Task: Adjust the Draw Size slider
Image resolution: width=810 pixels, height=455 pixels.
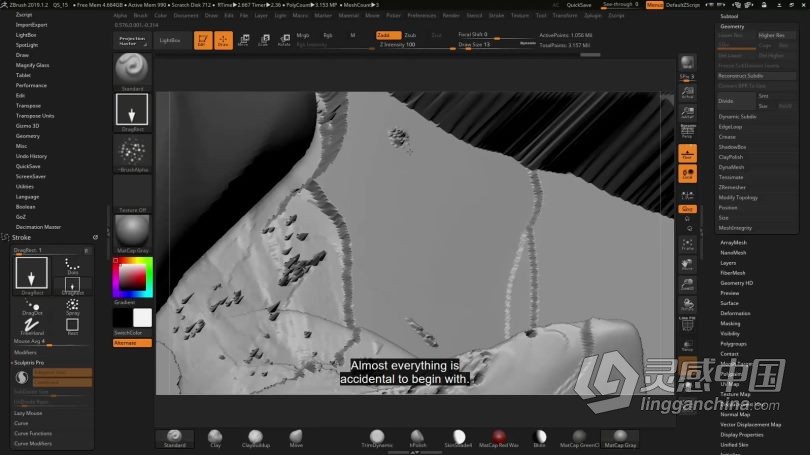Action: 489,45
